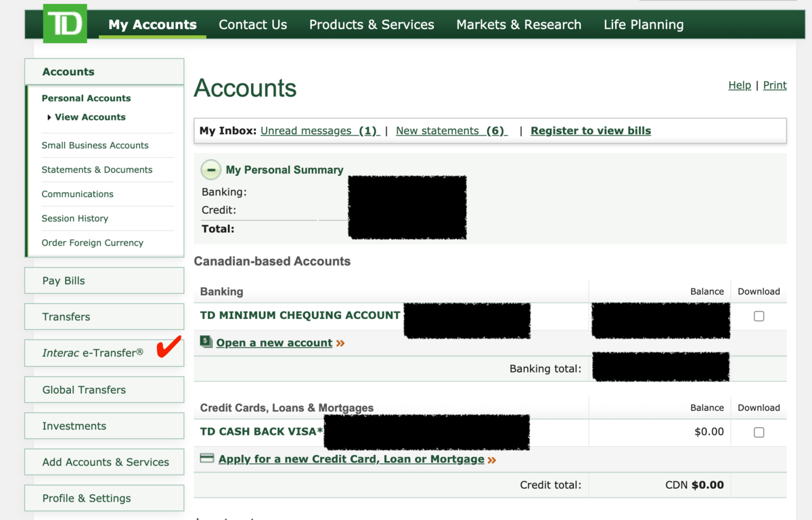Tick Download checkbox for TD Cash Back Visa

pyautogui.click(x=759, y=432)
